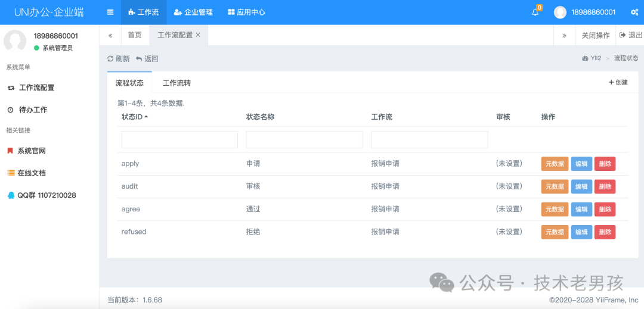The height and width of the screenshot is (309, 644).
Task: Open the 企业管理 top menu
Action: 193,12
